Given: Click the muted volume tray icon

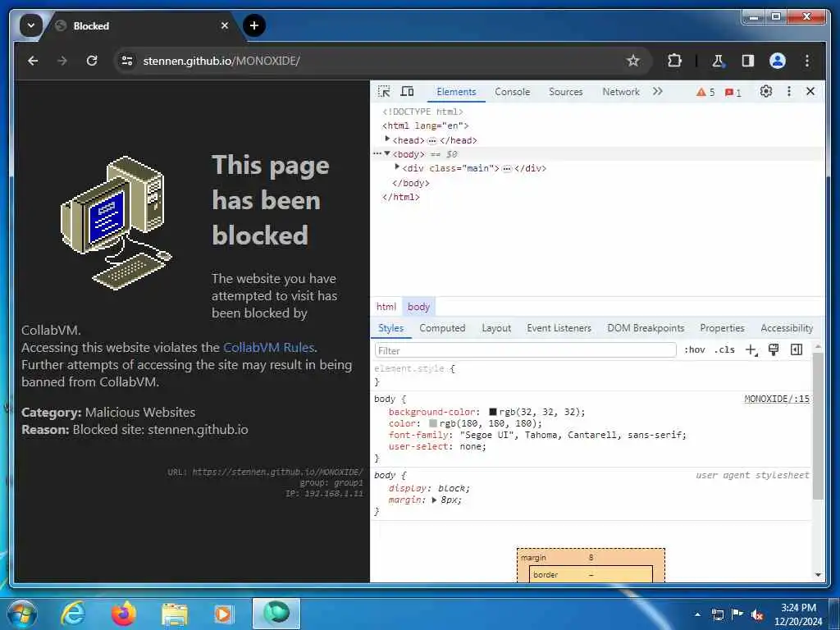Looking at the screenshot, I should [x=757, y=615].
